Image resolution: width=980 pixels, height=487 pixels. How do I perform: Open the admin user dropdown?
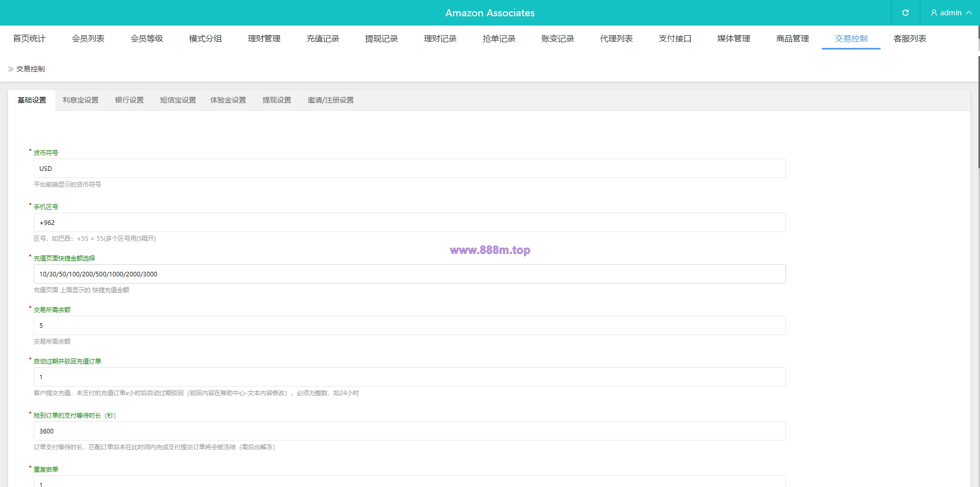(x=950, y=13)
